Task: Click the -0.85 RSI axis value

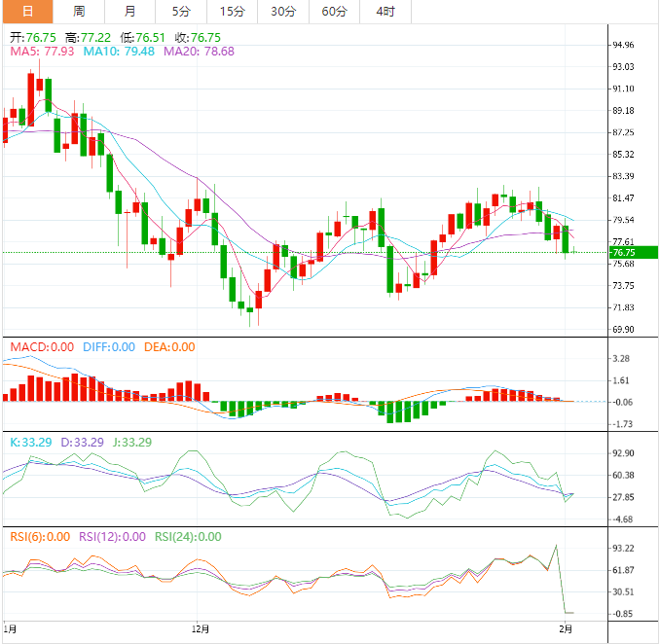Action: [622, 614]
